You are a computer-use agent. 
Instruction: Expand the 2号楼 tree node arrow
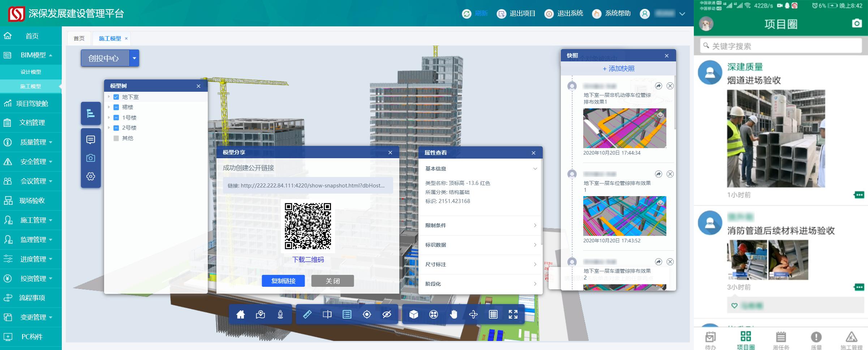click(x=109, y=128)
